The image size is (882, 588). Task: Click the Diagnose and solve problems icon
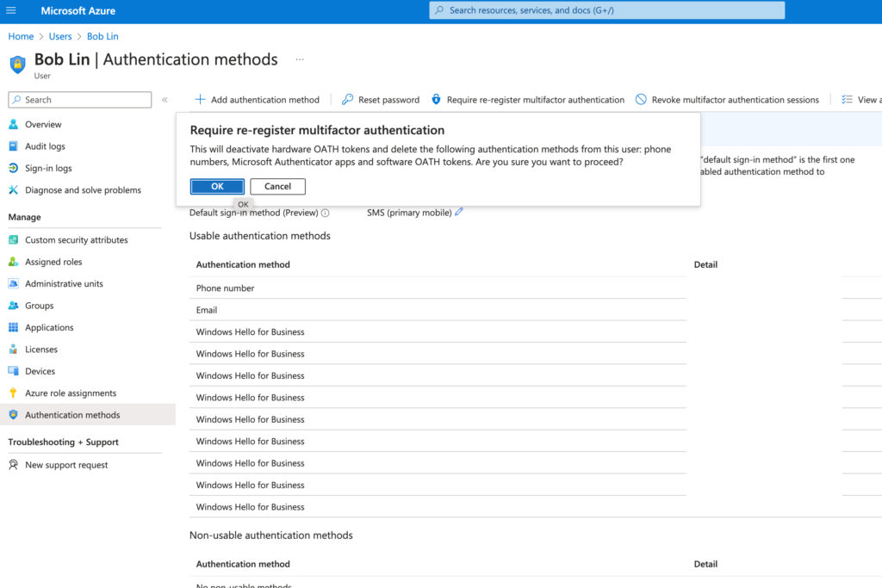(14, 190)
